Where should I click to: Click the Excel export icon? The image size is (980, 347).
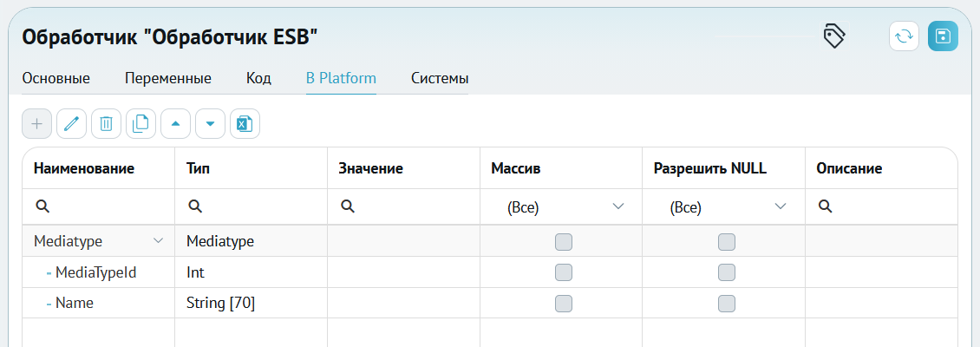point(245,124)
